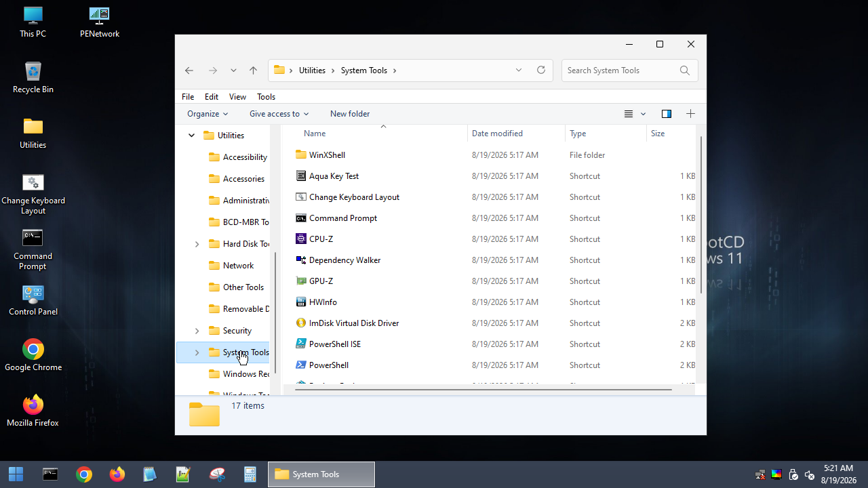
Task: Launch Firefox from the taskbar
Action: 117,474
